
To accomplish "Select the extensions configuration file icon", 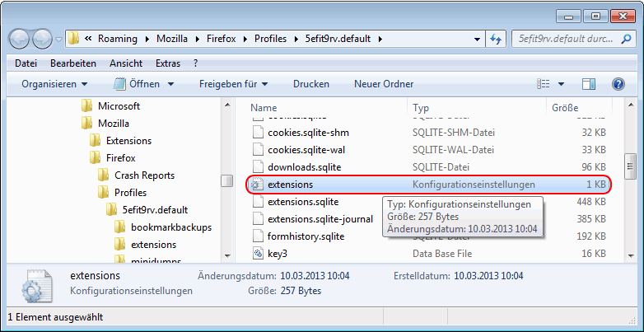I will coord(257,185).
